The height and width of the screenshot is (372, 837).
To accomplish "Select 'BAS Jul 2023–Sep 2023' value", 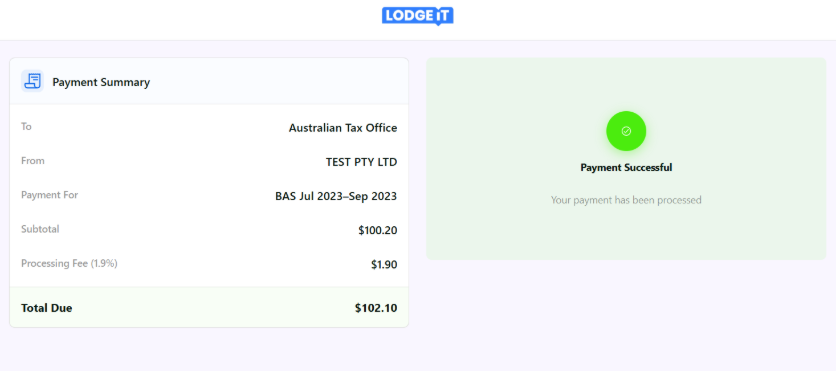I will pyautogui.click(x=336, y=196).
